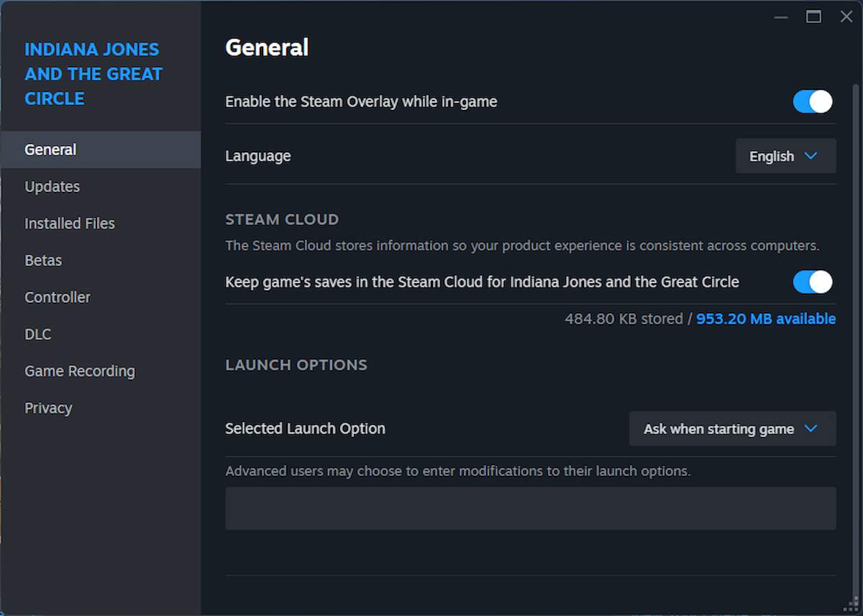Maximize the Steam properties window

click(x=813, y=17)
